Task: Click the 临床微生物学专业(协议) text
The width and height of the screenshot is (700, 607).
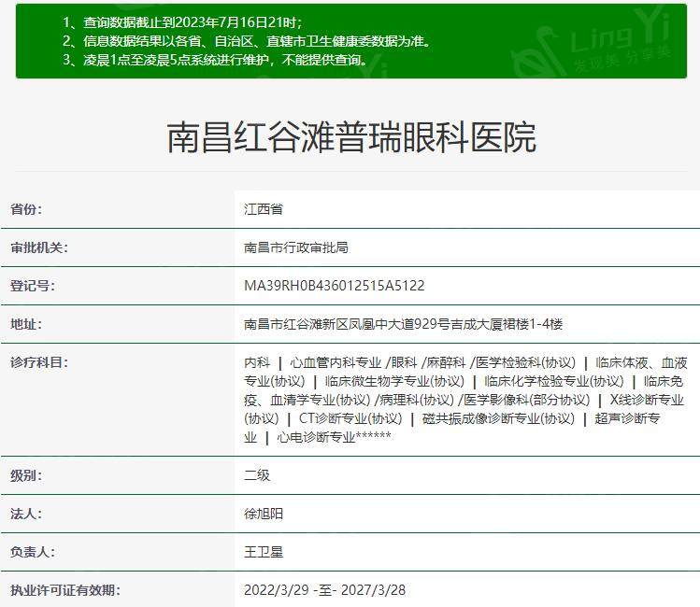Action: click(x=394, y=381)
